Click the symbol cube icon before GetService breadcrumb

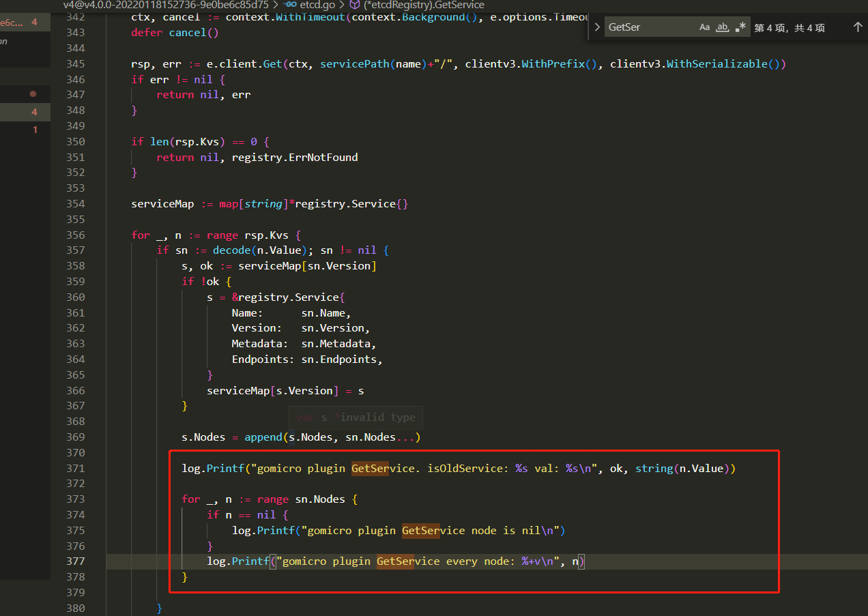(x=356, y=5)
